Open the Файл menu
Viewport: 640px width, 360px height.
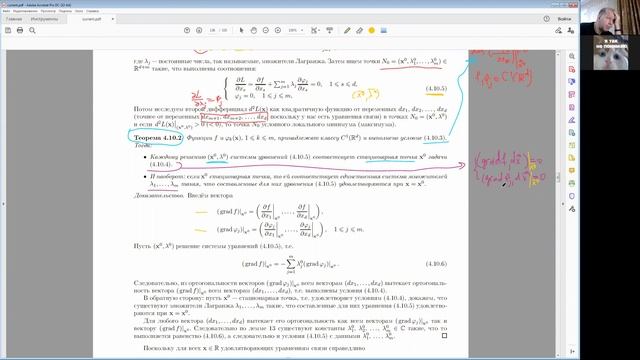6,11
